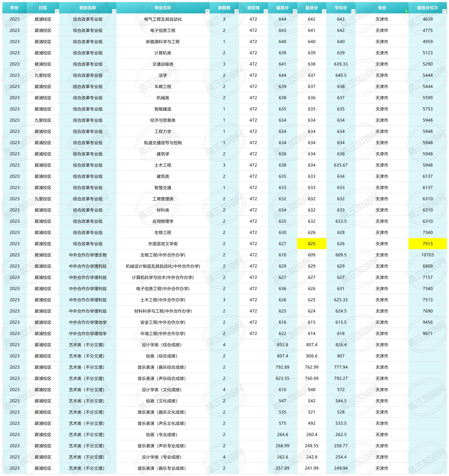Viewport: 449px width, 476px height.
Task: Select the 机械设计制造及其自动化(中外合作办学) cell
Action: coord(163,266)
